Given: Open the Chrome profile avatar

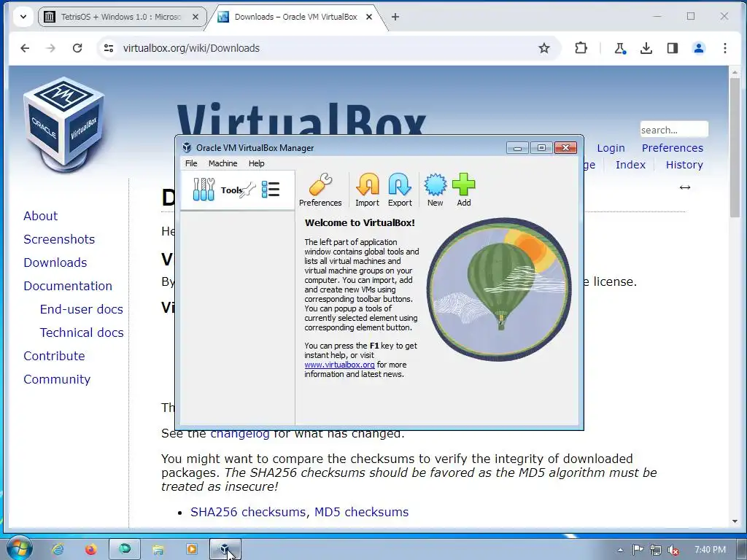Looking at the screenshot, I should [699, 48].
